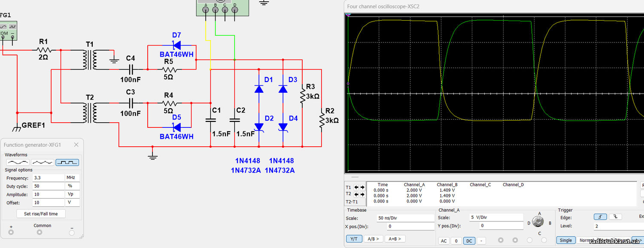The image size is (644, 248).
Task: Switch Channel A to AC coupling
Action: click(444, 241)
